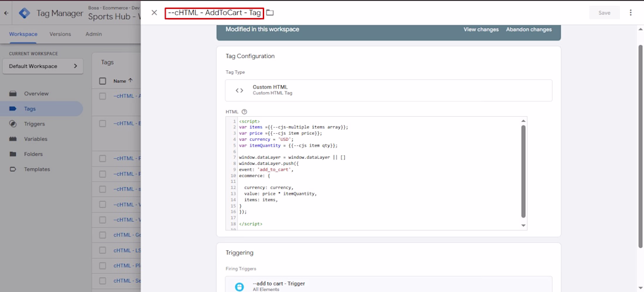
Task: Switch to the Workspace tab
Action: (x=23, y=34)
